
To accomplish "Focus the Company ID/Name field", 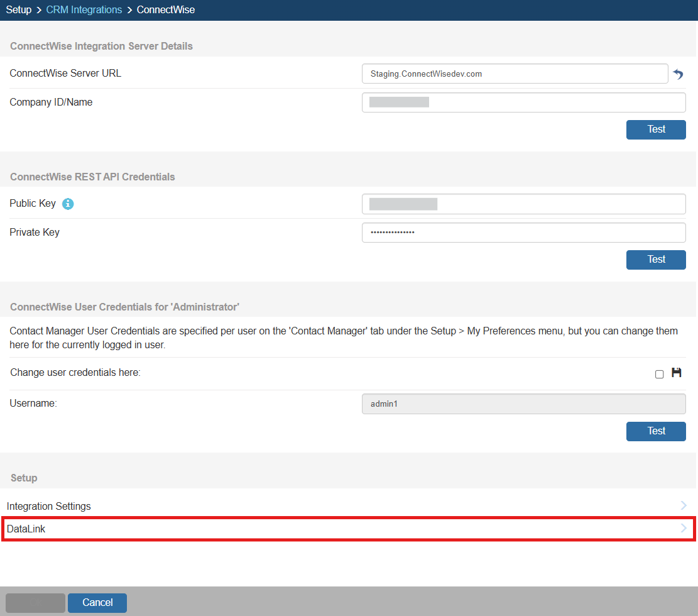I will (x=523, y=102).
